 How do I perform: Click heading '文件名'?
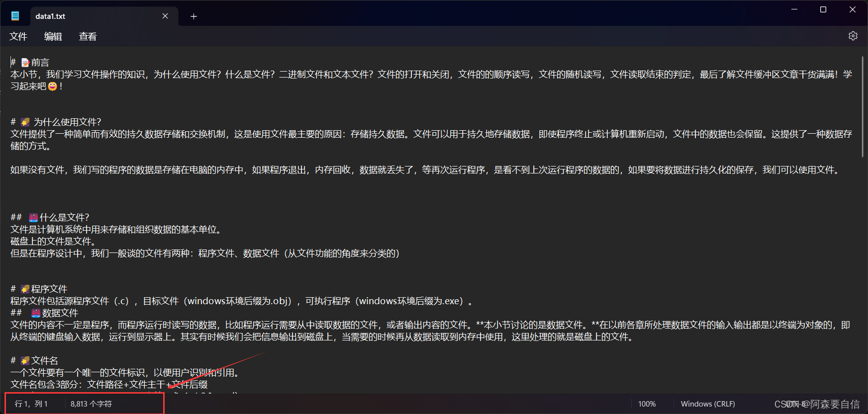(45, 361)
